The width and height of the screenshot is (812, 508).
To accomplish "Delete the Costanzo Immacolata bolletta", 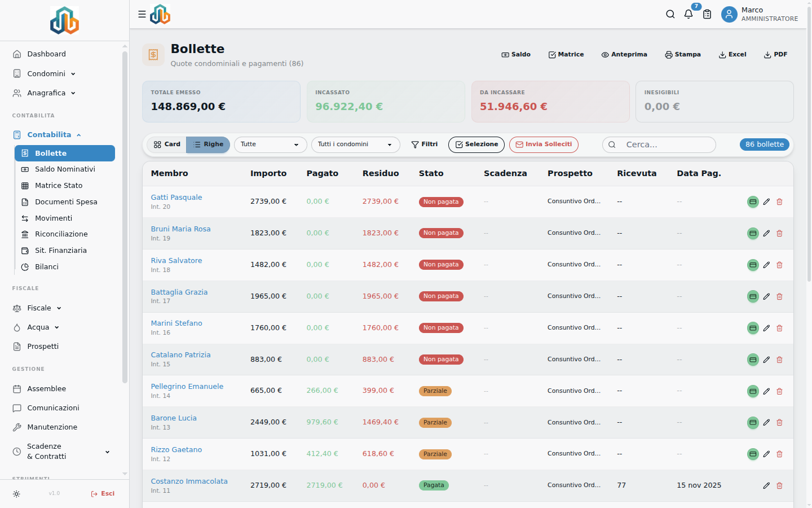I will pyautogui.click(x=779, y=485).
